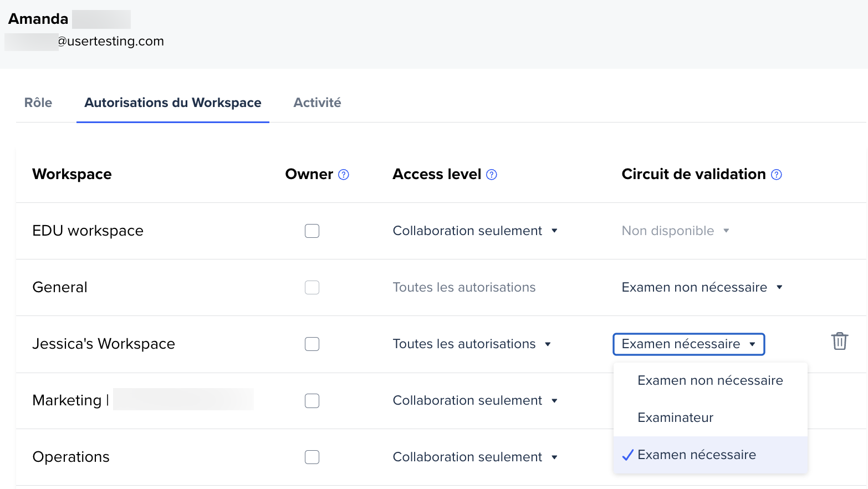Select the Examinateur option in the menu

[675, 418]
